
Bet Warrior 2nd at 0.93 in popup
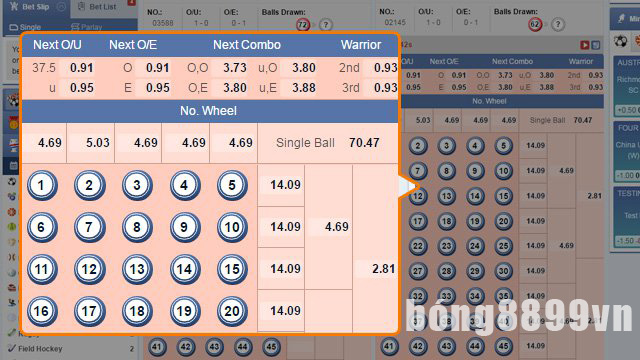click(x=385, y=68)
